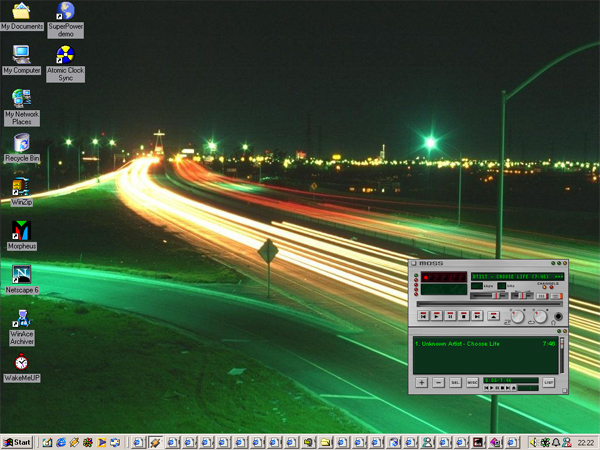The width and height of the screenshot is (600, 450).
Task: Open the Morpheus desktop shortcut
Action: click(21, 232)
